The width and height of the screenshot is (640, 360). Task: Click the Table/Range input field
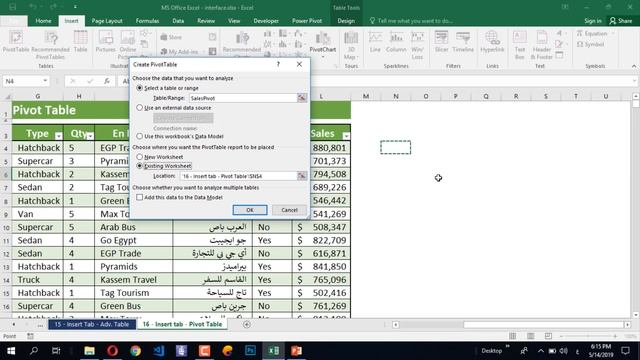tap(243, 98)
